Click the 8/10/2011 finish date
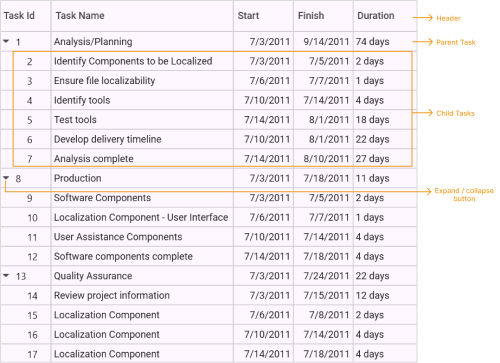Viewport: 500px width, 363px height. [x=326, y=159]
